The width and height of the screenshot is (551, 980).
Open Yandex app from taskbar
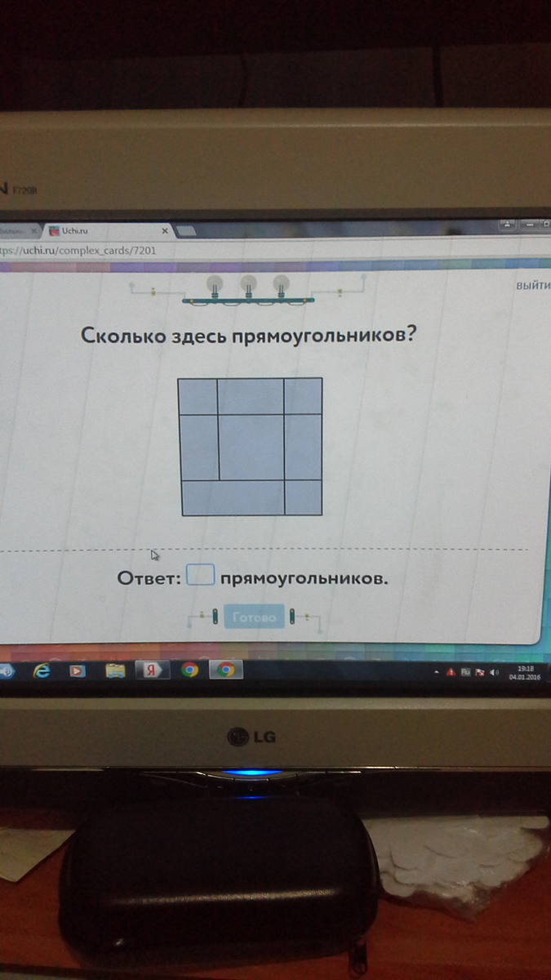[151, 670]
